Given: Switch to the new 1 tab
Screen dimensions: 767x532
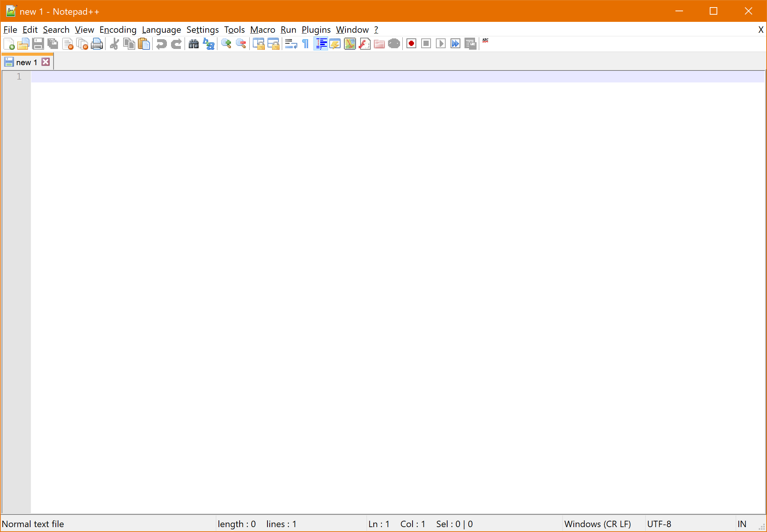Looking at the screenshot, I should click(26, 62).
